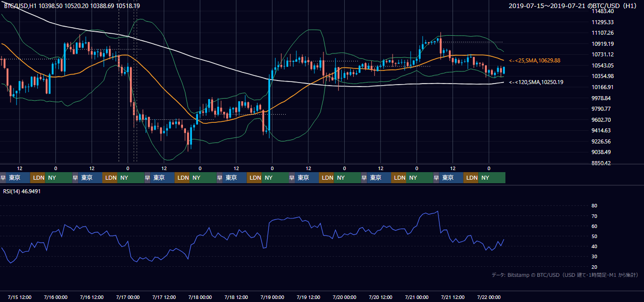The height and width of the screenshot is (302, 644).
Task: Click the white 120 SMA label 10250.19
Action: [x=536, y=82]
